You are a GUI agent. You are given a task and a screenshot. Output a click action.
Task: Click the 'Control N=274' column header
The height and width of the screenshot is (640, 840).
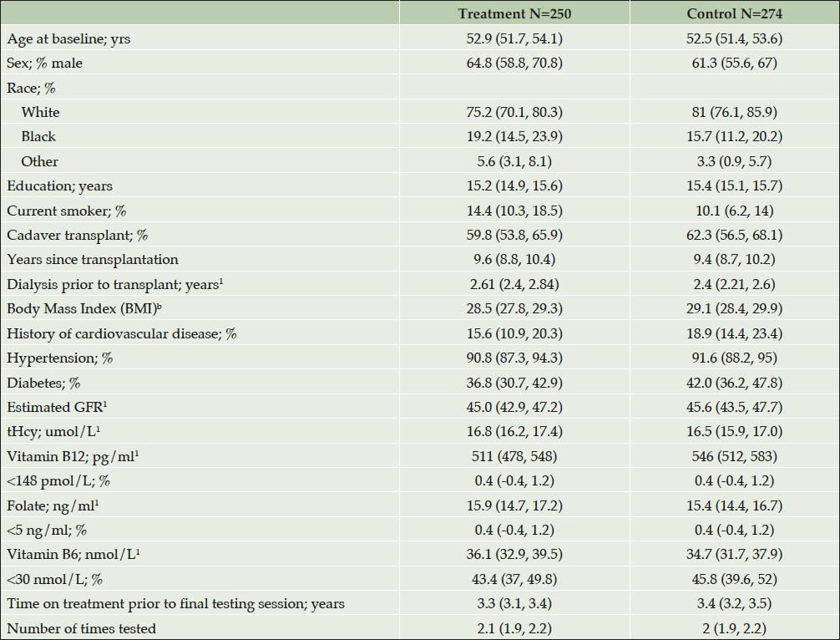pyautogui.click(x=734, y=14)
